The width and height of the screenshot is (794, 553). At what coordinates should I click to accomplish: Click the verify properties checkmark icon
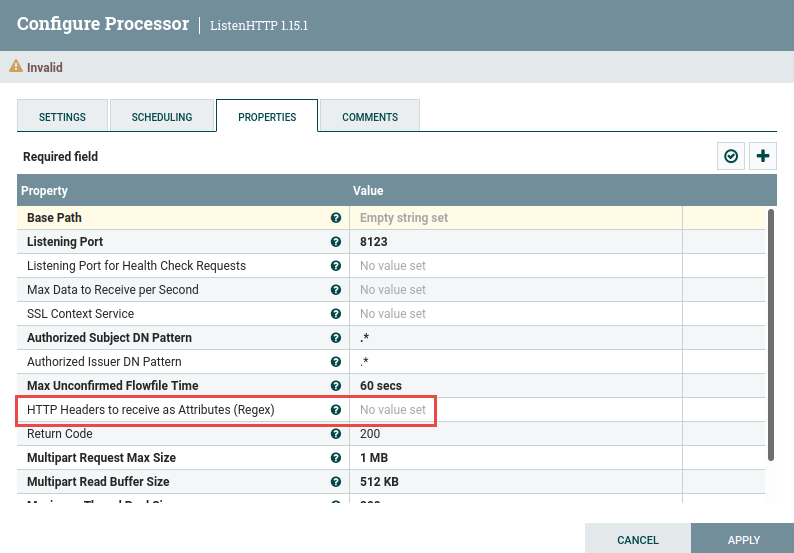point(731,156)
